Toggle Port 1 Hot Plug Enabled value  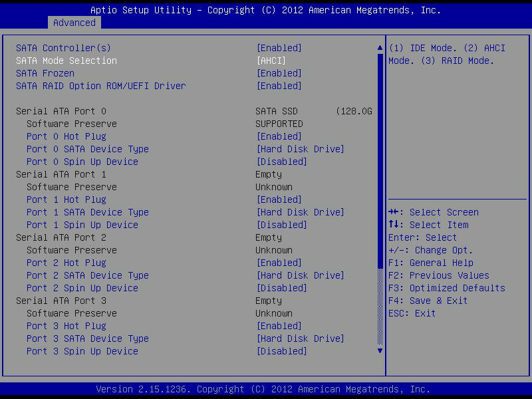pyautogui.click(x=279, y=199)
